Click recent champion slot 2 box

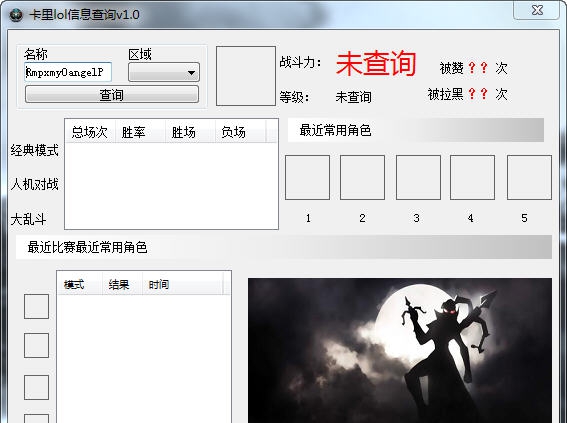362,178
